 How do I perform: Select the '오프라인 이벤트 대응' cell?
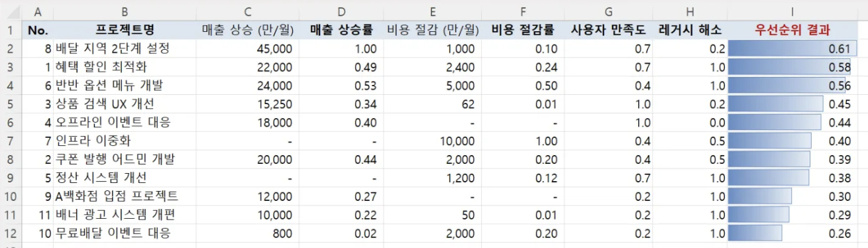pos(125,123)
